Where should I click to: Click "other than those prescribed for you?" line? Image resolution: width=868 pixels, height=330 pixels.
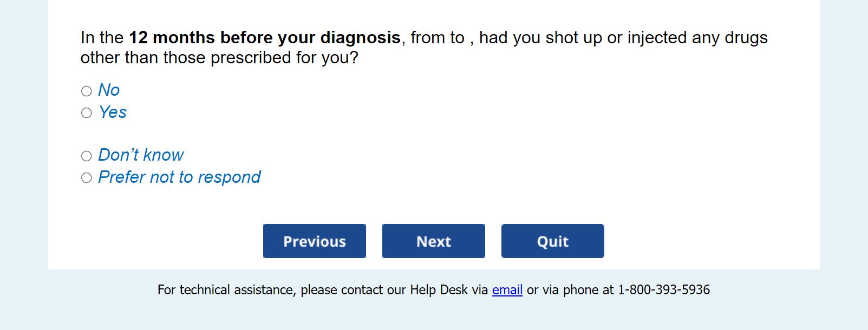click(x=219, y=58)
